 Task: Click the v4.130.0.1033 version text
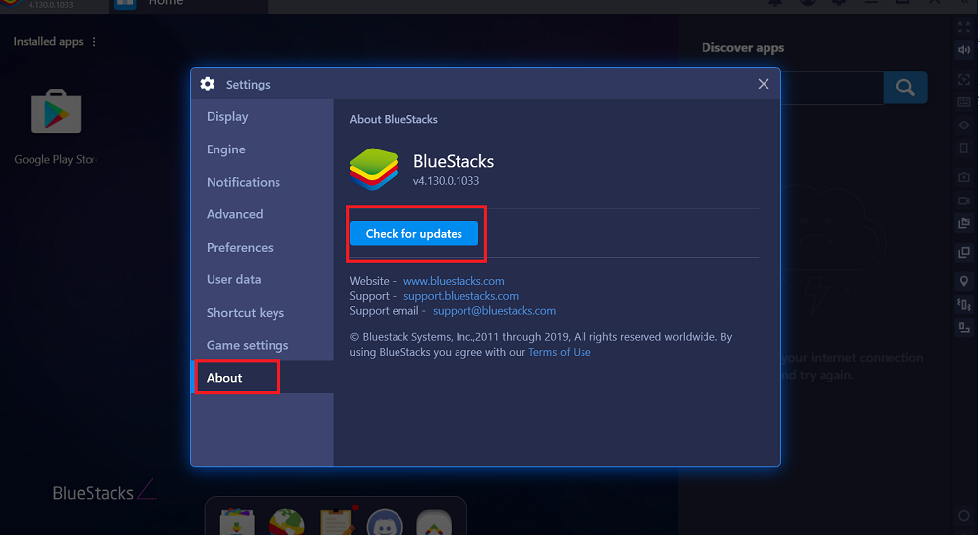click(x=447, y=181)
